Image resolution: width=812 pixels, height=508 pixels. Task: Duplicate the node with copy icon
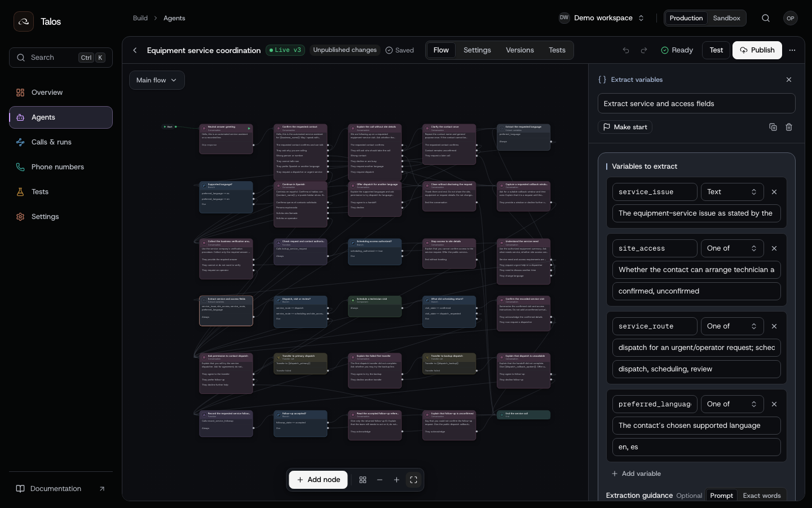click(773, 127)
